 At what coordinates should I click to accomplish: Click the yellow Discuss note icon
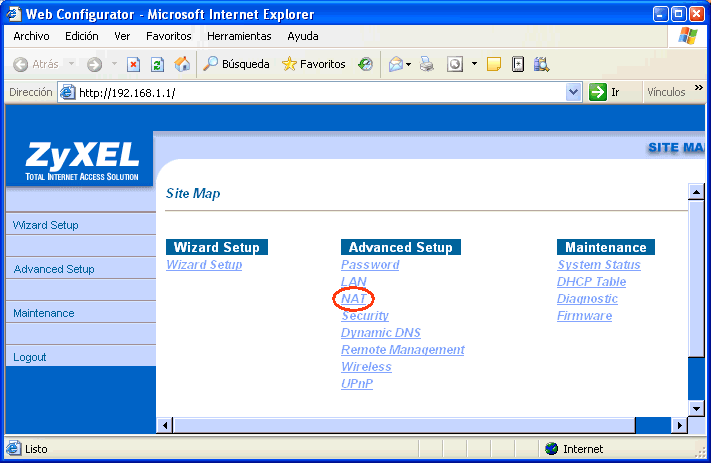click(494, 64)
